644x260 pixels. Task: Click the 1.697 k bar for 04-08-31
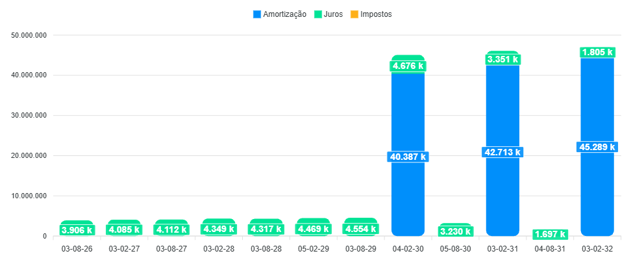click(x=550, y=234)
